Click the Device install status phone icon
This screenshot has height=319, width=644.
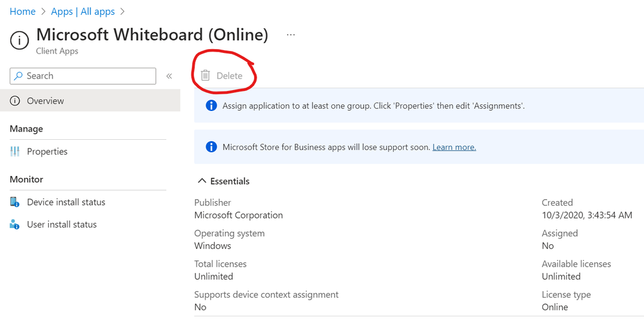coord(15,202)
